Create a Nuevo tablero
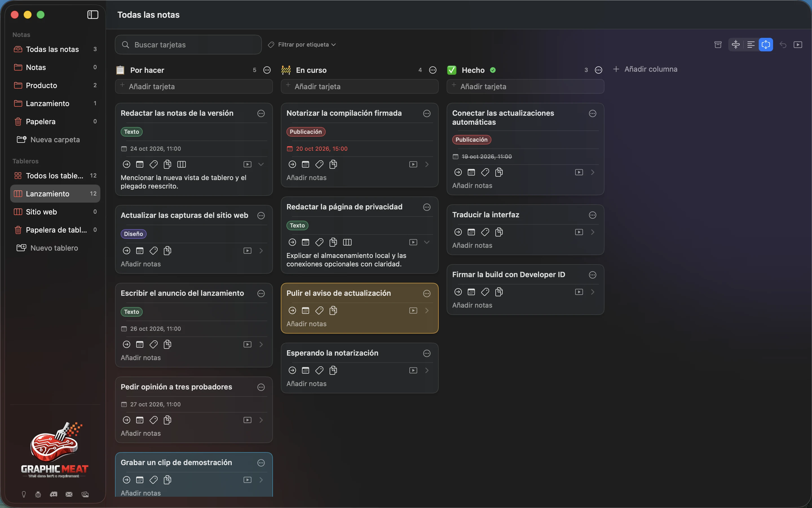 click(x=48, y=248)
